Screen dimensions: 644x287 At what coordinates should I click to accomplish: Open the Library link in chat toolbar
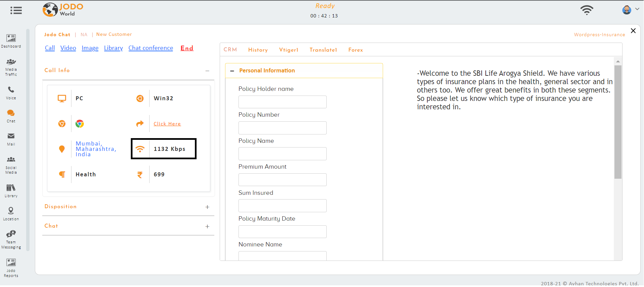coord(113,48)
